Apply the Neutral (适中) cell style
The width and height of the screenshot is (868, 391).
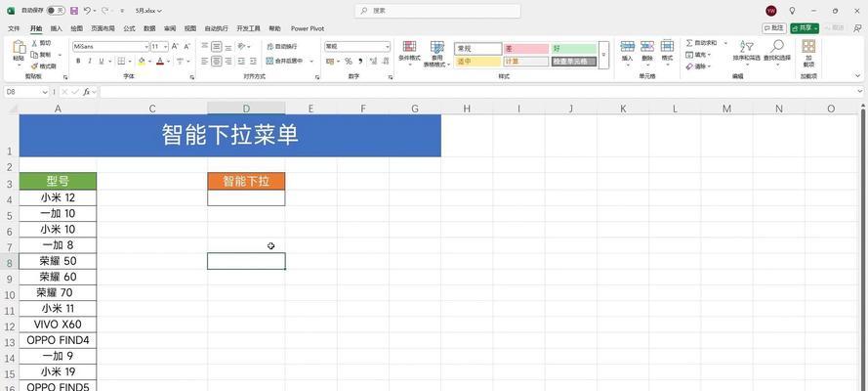(x=477, y=62)
